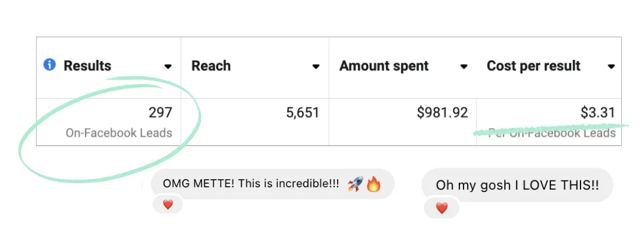Click the "Oh my gosh I LOVE THIS" bubble
This screenshot has width=644, height=235.
click(516, 186)
